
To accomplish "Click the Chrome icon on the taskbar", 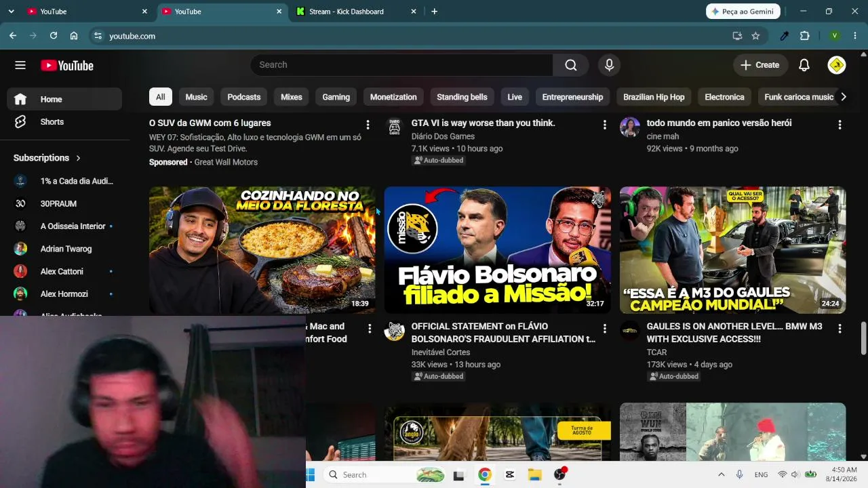I will (484, 474).
